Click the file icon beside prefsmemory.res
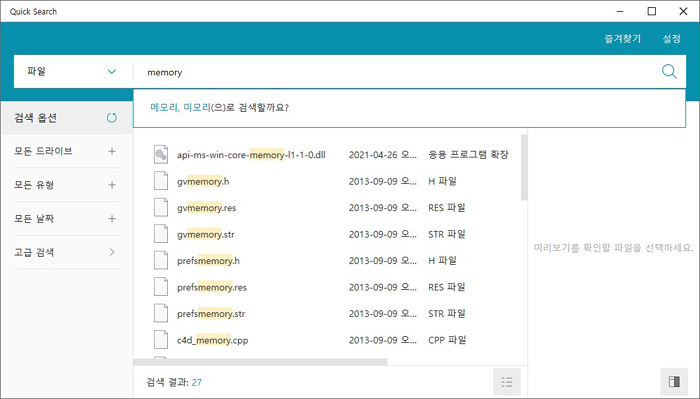Viewport: 700px width, 399px height. pyautogui.click(x=161, y=287)
